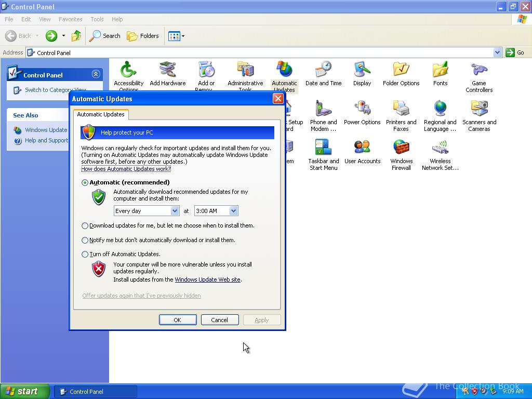Click Control Panel taskbar button
532x399 pixels.
[x=96, y=392]
